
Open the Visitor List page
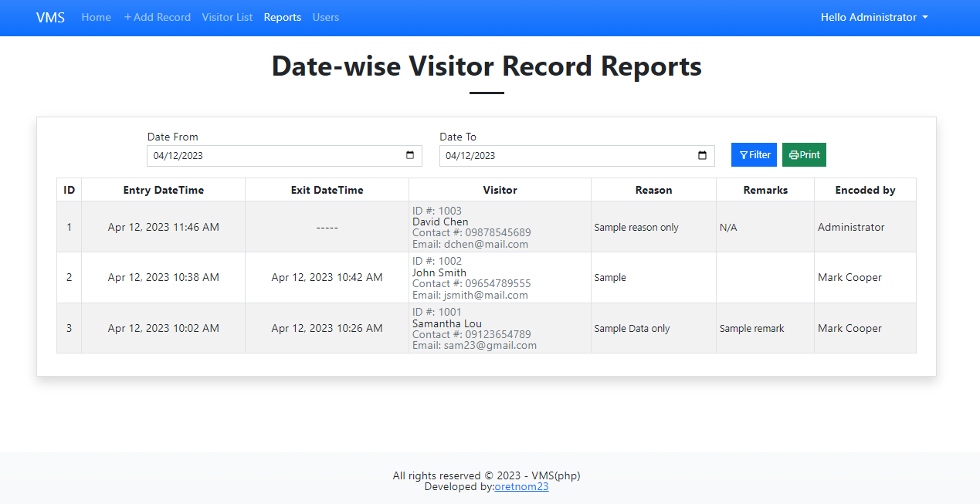click(x=227, y=17)
